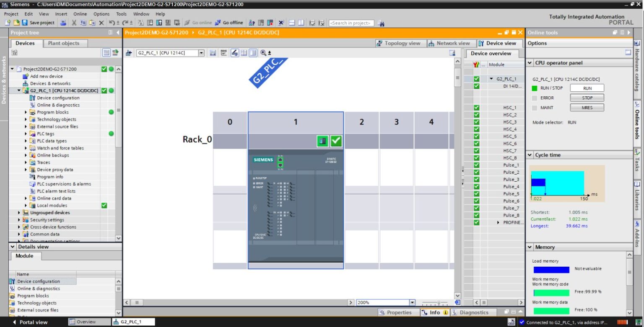Open the Project menu
This screenshot has width=644, height=327.
[11, 14]
